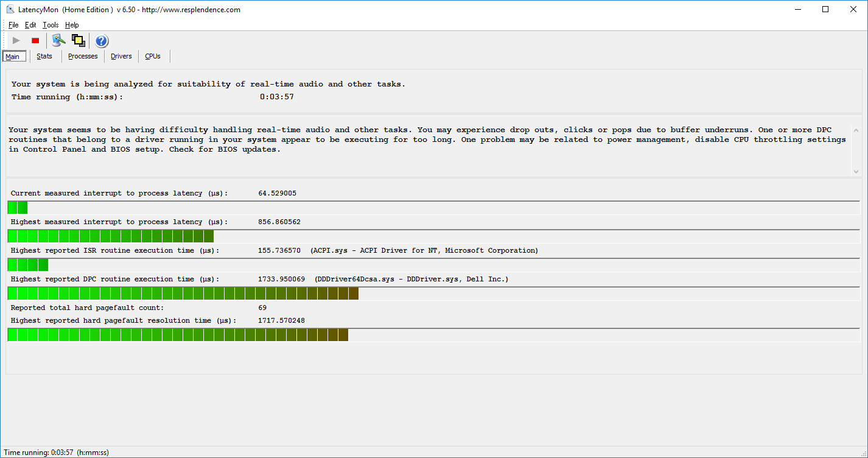Stop monitoring with the red square icon
This screenshot has height=458, width=868.
click(x=35, y=41)
